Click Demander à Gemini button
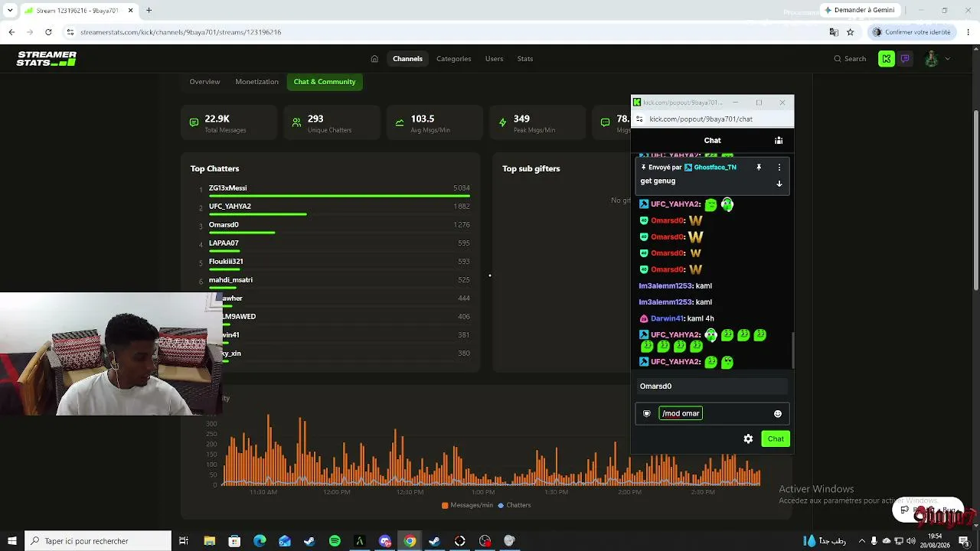The height and width of the screenshot is (551, 980). click(859, 10)
